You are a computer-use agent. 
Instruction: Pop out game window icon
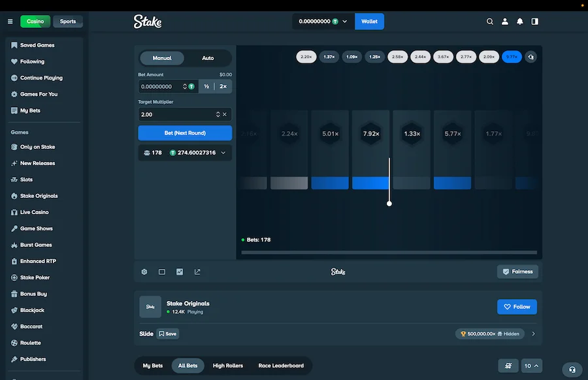tap(197, 272)
